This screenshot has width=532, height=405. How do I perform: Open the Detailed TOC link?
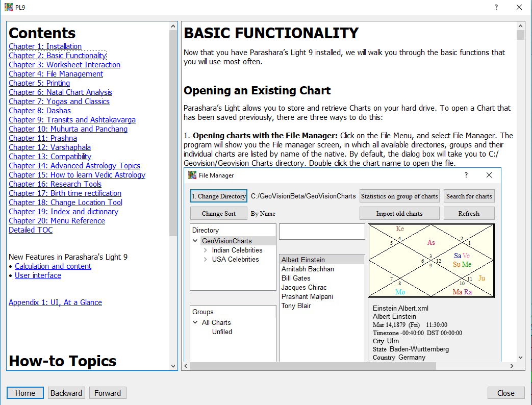tap(31, 230)
